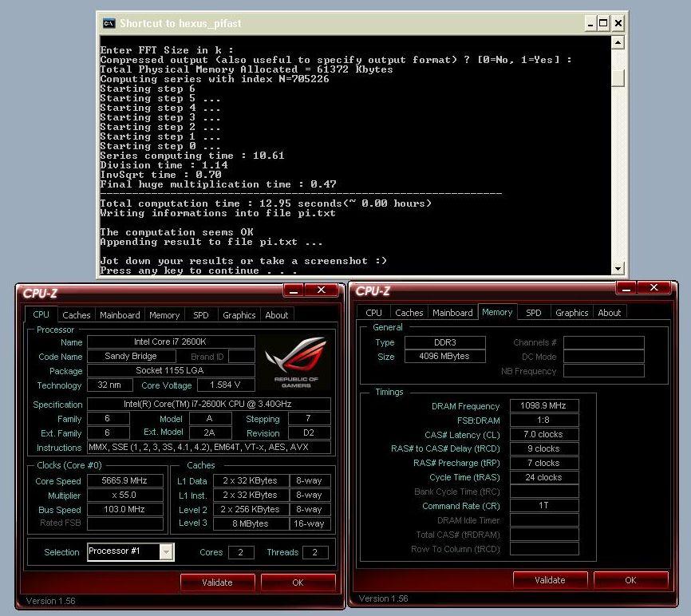Viewport: 691px width, 616px height.
Task: Click the 'Press any key to continue' console line
Action: 198,270
